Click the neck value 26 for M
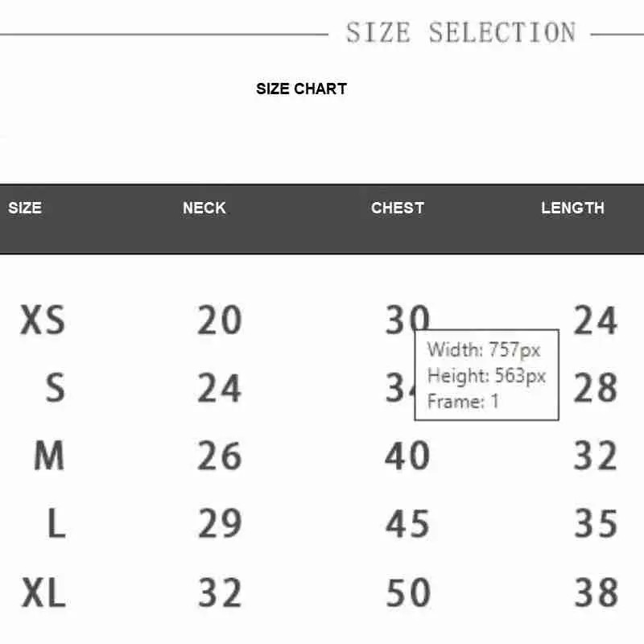The width and height of the screenshot is (644, 644). click(220, 455)
